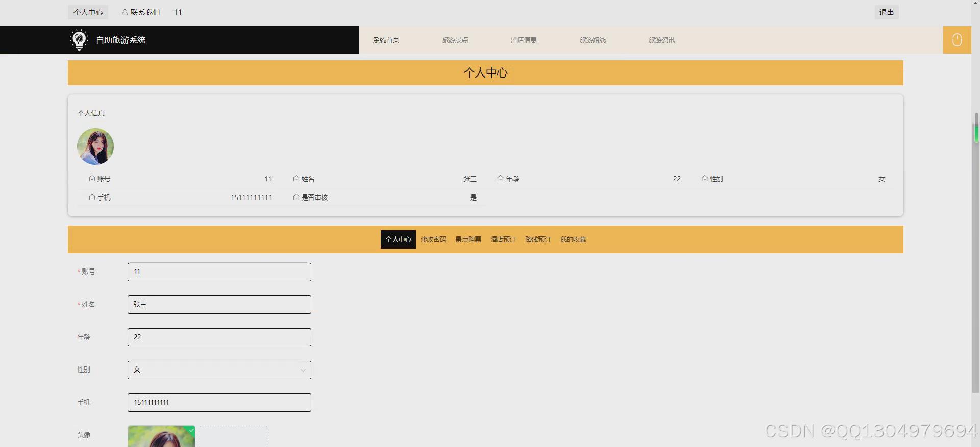Click the round profile avatar photo

95,146
